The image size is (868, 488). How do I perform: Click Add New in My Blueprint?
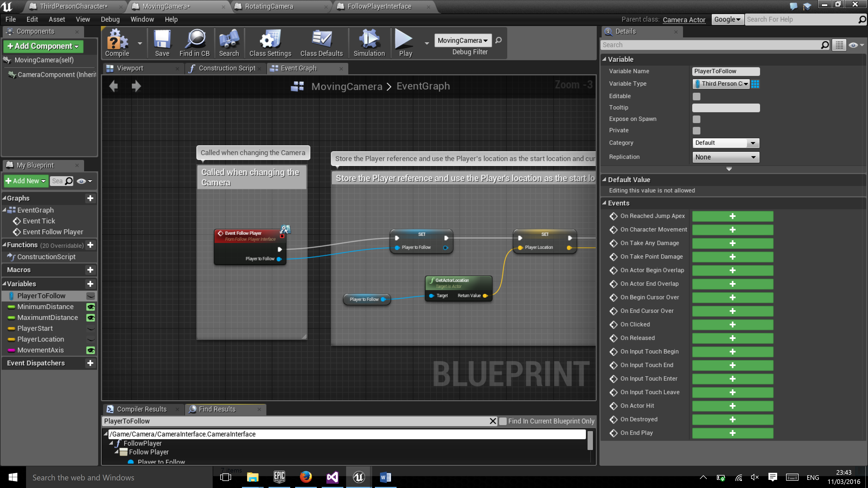26,181
